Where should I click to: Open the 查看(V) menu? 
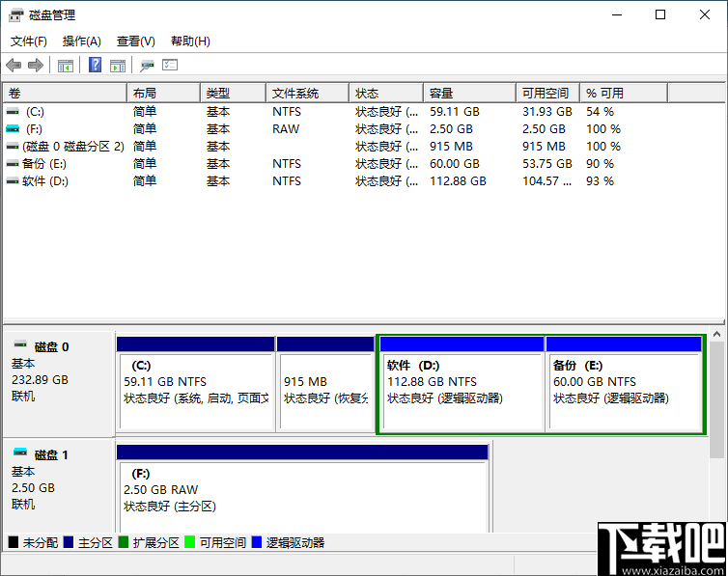click(135, 41)
